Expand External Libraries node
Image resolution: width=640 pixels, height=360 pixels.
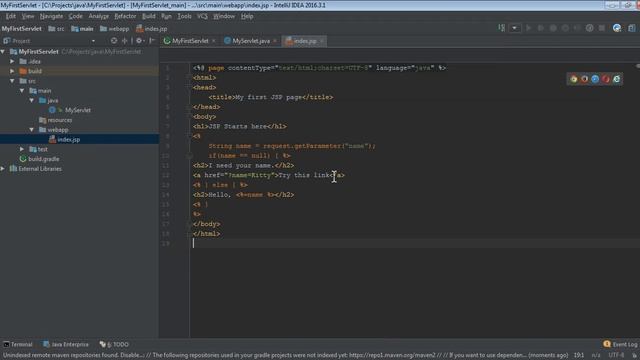tap(3, 169)
